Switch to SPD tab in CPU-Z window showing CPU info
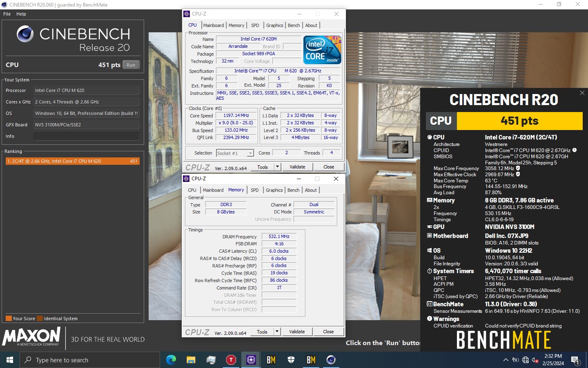The width and height of the screenshot is (588, 368). (x=255, y=25)
